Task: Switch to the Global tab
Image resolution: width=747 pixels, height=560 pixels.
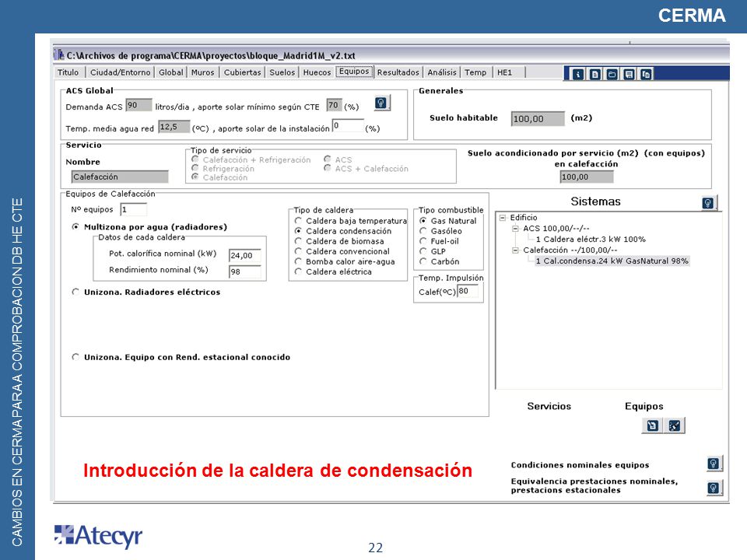Action: [x=171, y=72]
